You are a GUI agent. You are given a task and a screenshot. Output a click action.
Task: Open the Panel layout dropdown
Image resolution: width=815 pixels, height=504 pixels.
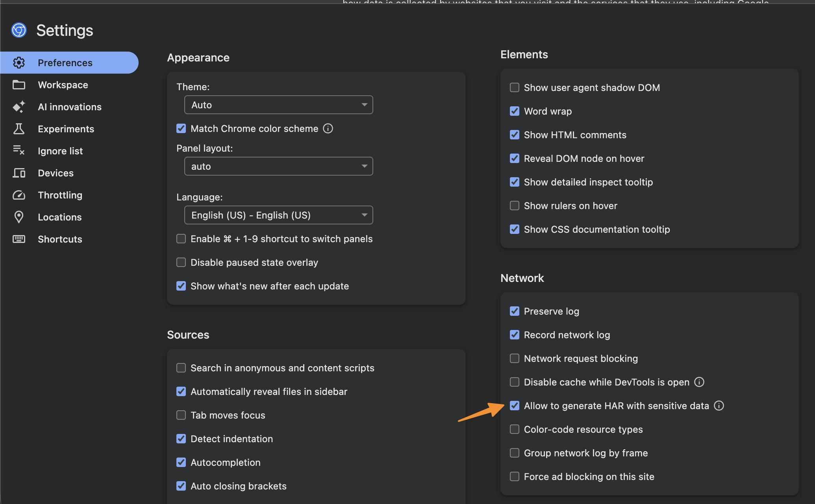click(278, 166)
